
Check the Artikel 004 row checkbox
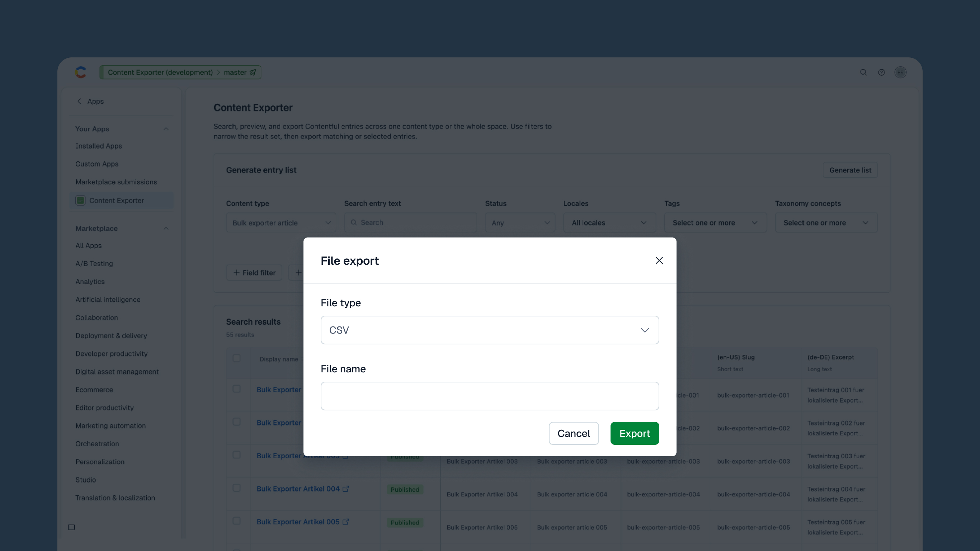coord(236,488)
